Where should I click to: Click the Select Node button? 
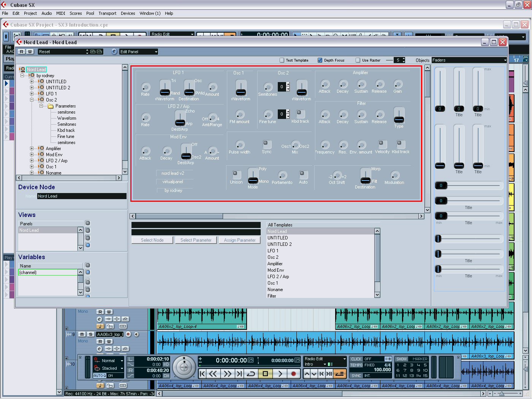152,240
